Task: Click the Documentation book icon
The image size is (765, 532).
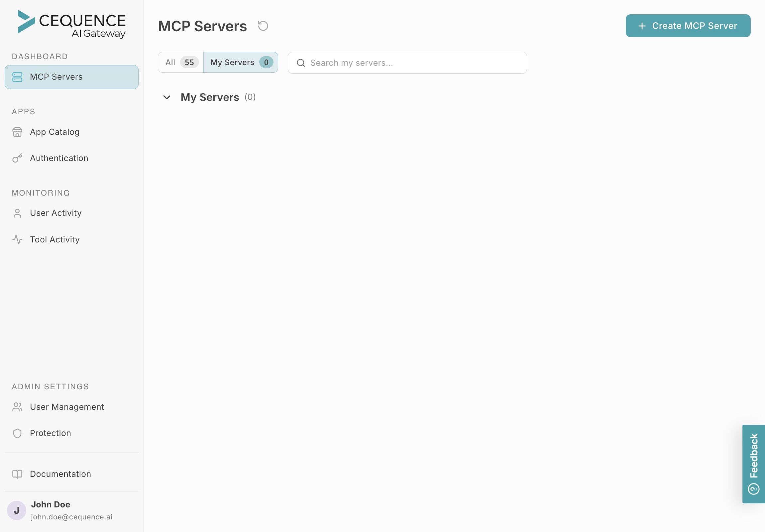Action: pyautogui.click(x=17, y=474)
